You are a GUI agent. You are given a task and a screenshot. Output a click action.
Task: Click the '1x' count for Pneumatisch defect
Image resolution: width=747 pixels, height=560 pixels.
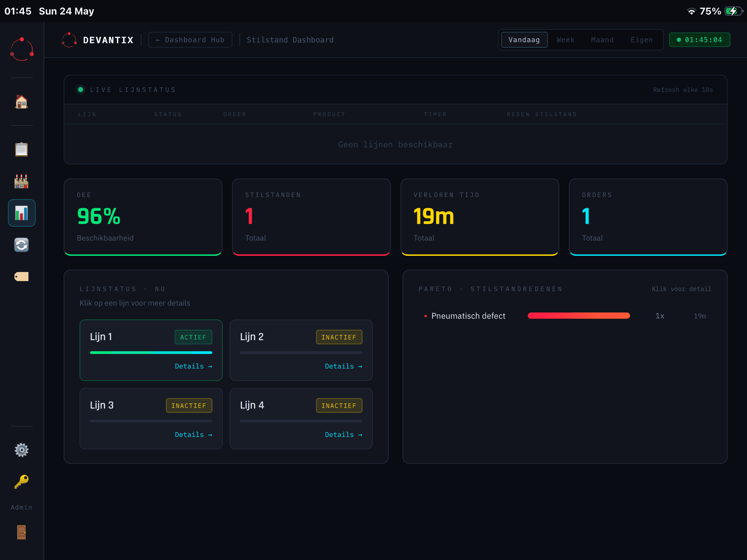click(660, 316)
